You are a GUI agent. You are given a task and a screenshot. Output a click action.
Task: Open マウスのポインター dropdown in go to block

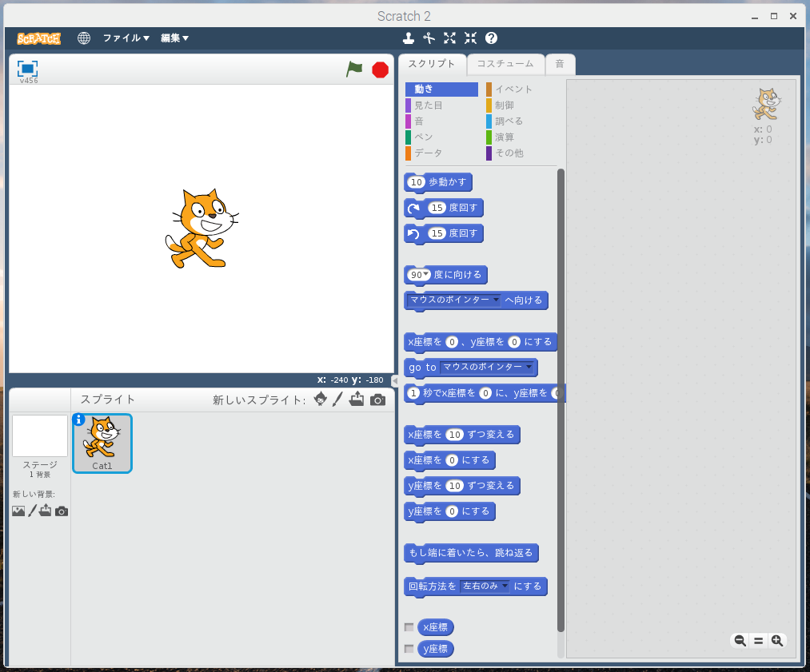click(x=487, y=367)
